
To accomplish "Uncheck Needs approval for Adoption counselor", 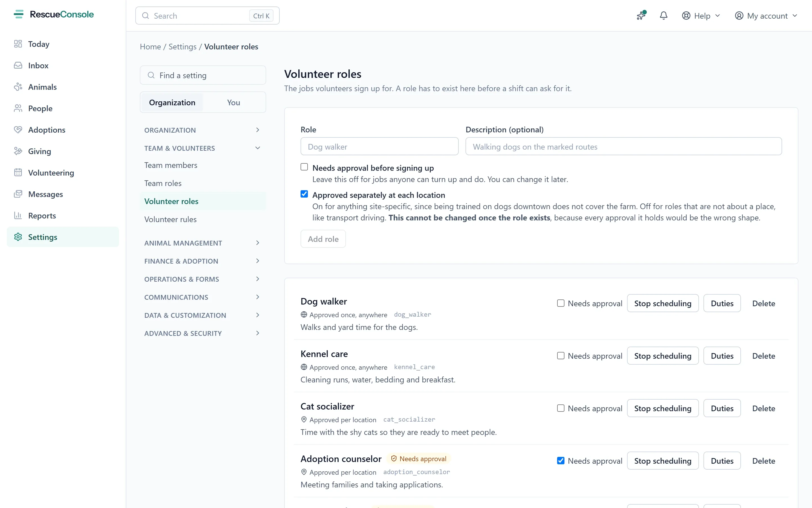I will coord(561,460).
